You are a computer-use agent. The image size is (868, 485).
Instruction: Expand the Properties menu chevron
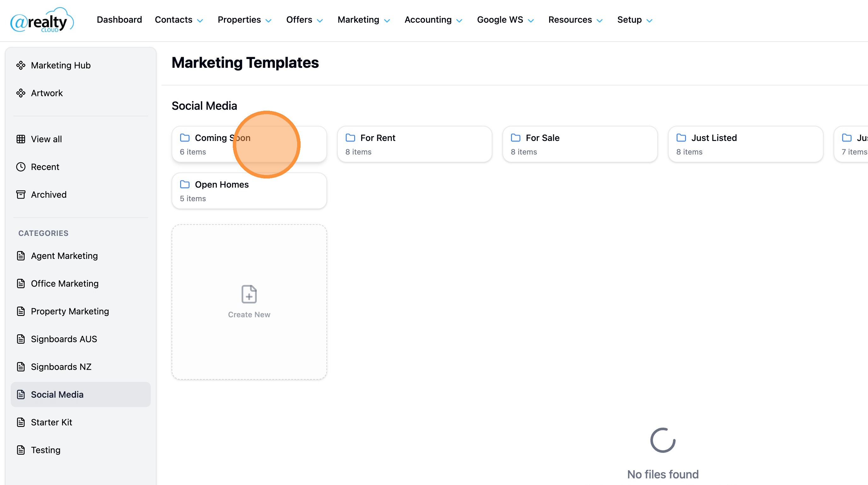coord(268,21)
